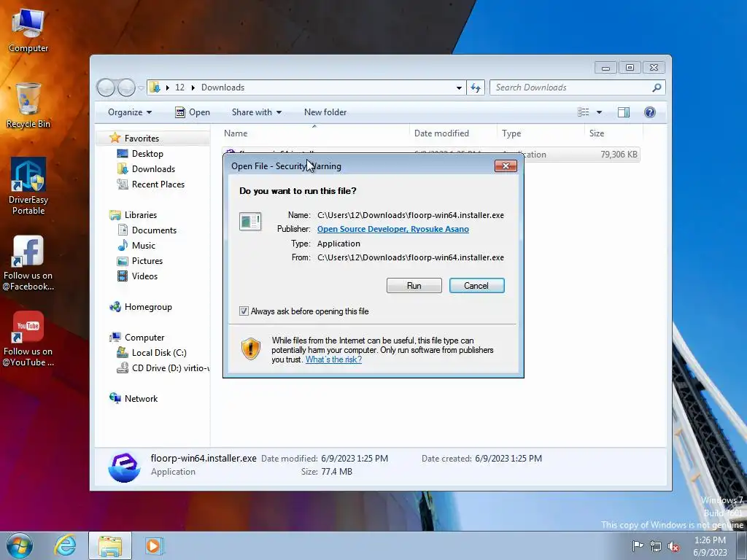Click the Cancel button in the dialog
The height and width of the screenshot is (560, 747).
pos(476,286)
